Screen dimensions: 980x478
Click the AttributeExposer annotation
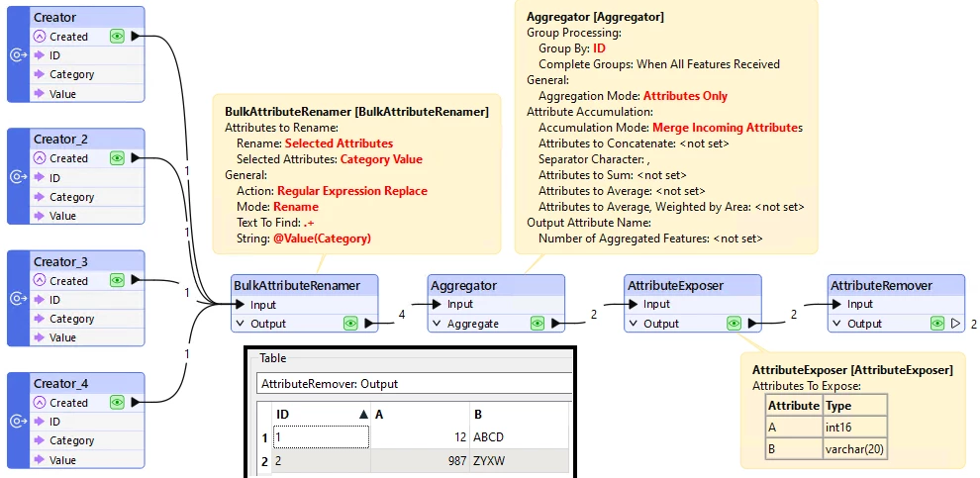pyautogui.click(x=852, y=410)
